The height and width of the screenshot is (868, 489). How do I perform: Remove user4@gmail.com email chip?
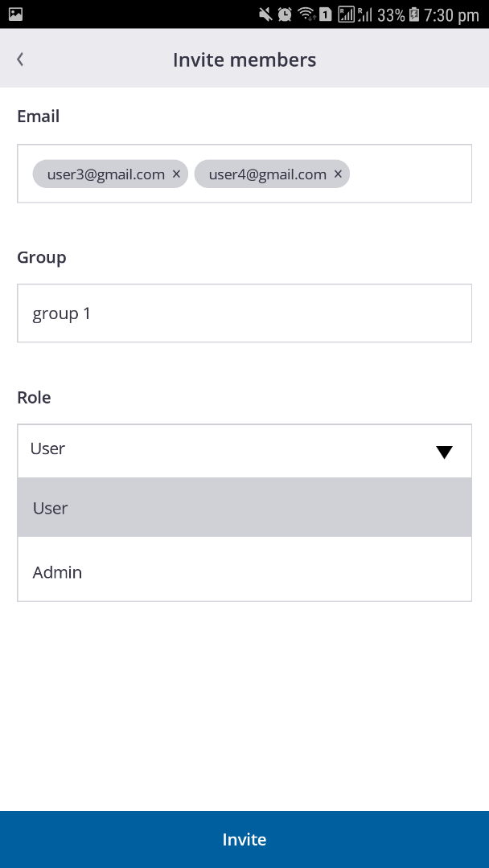(x=338, y=174)
